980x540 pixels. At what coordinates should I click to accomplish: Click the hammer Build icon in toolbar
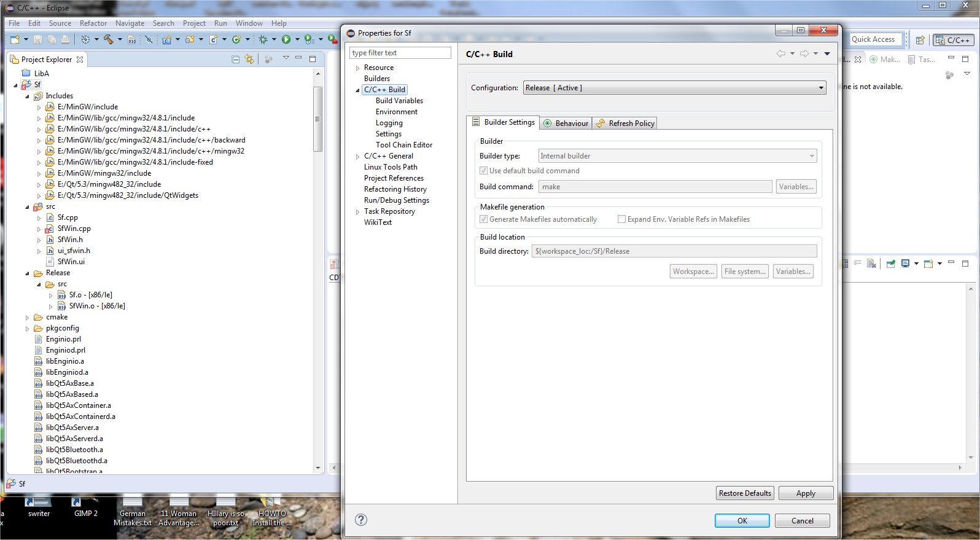click(108, 39)
